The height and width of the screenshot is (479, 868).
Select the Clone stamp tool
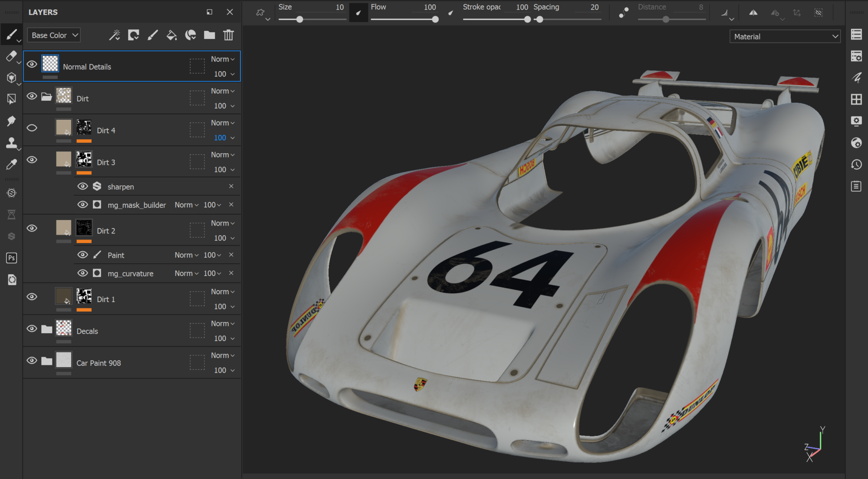11,143
